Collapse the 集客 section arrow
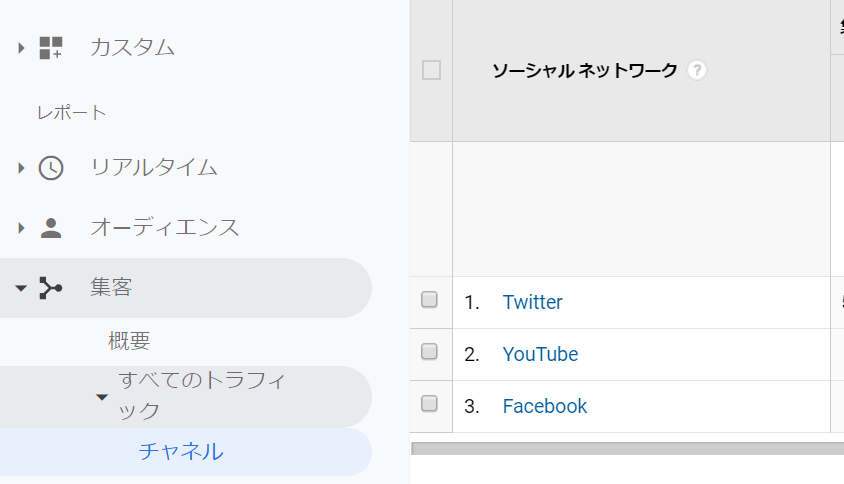844x484 pixels. 21,289
